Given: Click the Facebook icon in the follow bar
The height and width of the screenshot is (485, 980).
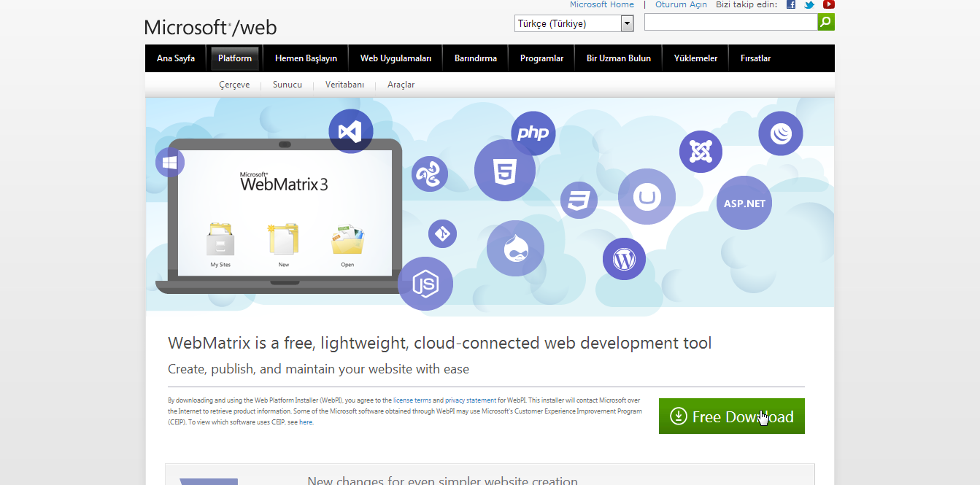Looking at the screenshot, I should (790, 4).
